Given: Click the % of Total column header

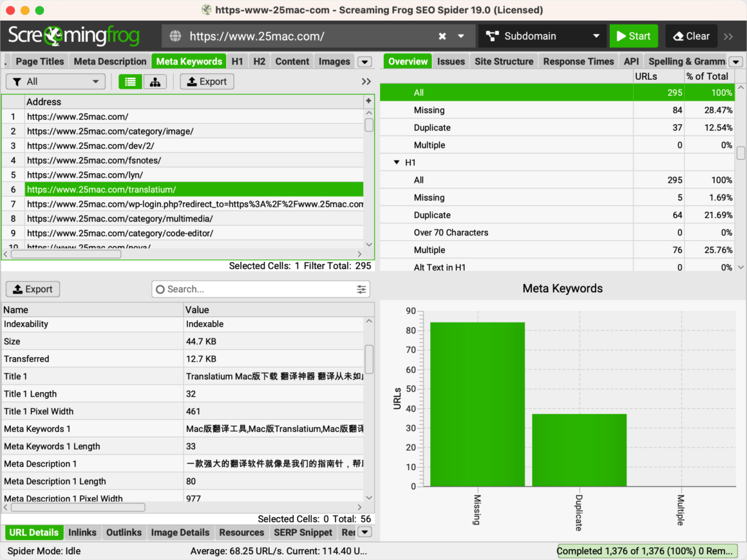Looking at the screenshot, I should point(710,76).
